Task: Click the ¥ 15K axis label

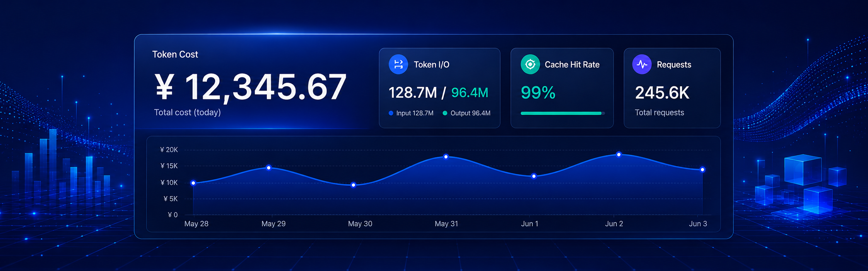Action: 169,166
